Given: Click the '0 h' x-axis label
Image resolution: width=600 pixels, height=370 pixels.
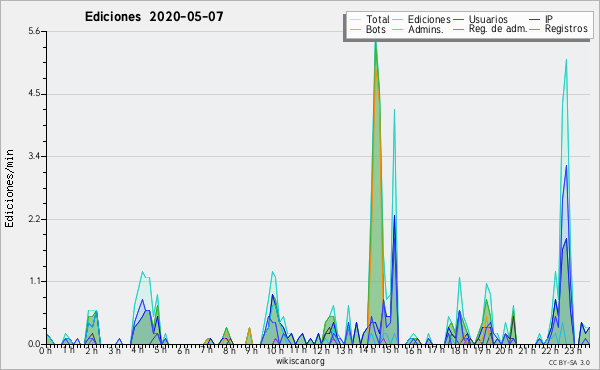Looking at the screenshot, I should coord(45,351).
